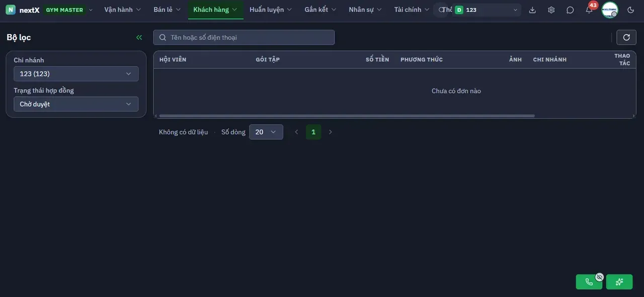Click the next page arrow

[331, 132]
